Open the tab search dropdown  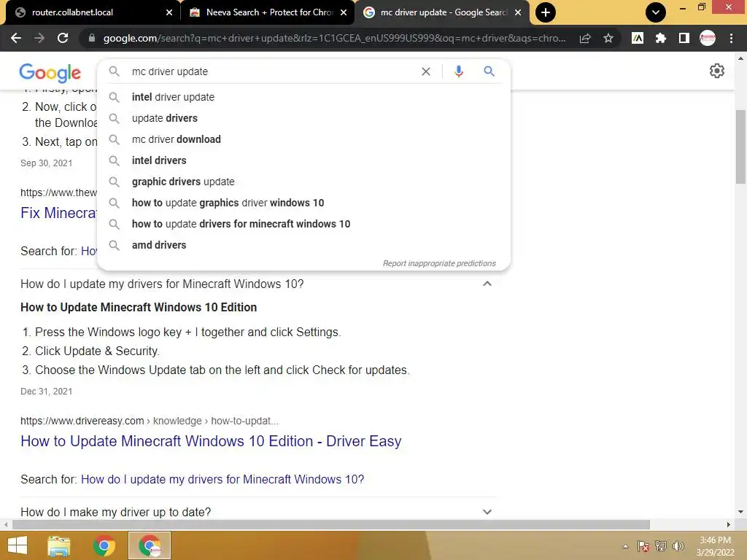pos(656,12)
